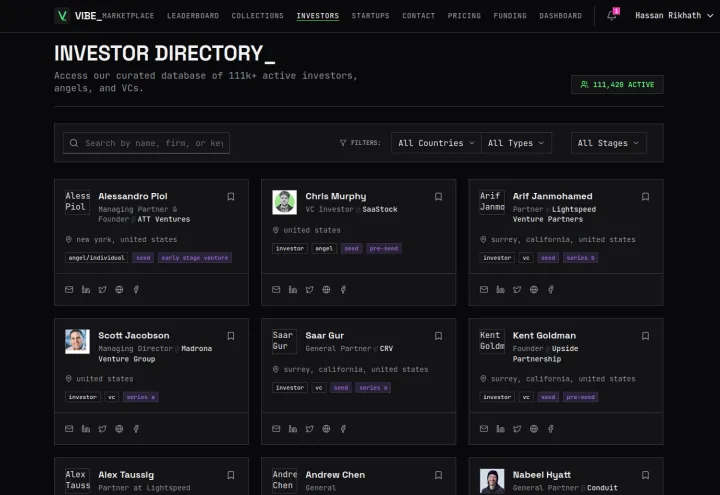Bookmark Chris Murphy's card

[439, 197]
